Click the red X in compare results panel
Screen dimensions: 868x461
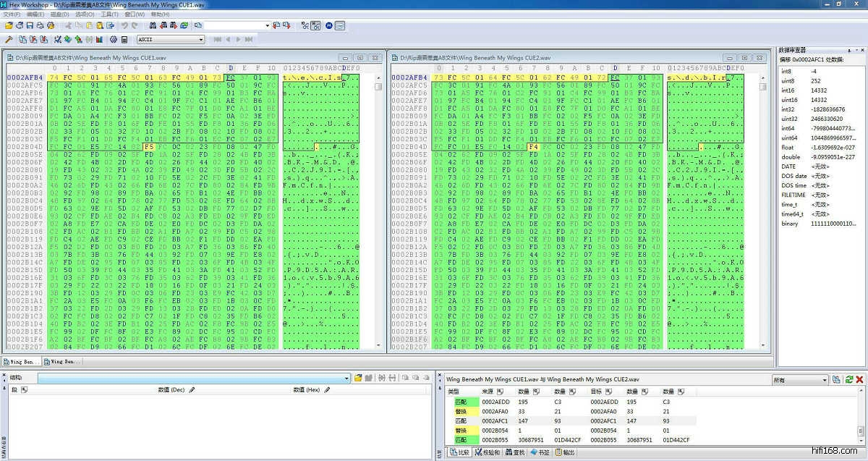[859, 379]
